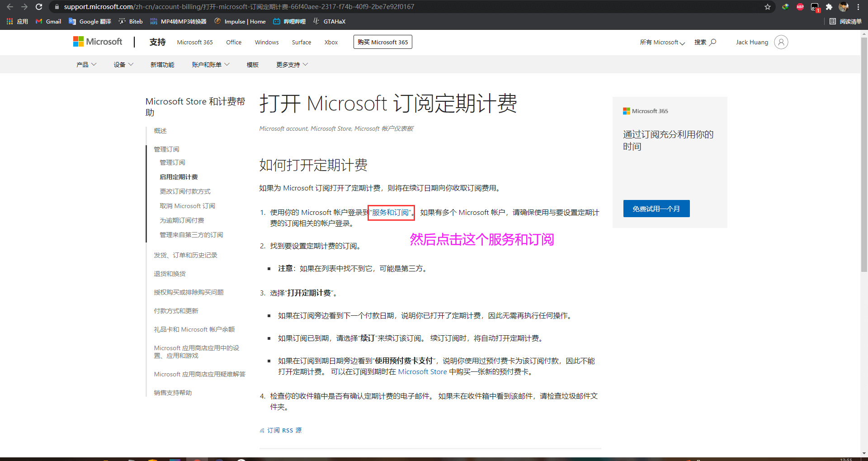Open 取消 Microsoft 订阅 in the sidebar
The height and width of the screenshot is (461, 868).
coord(187,206)
